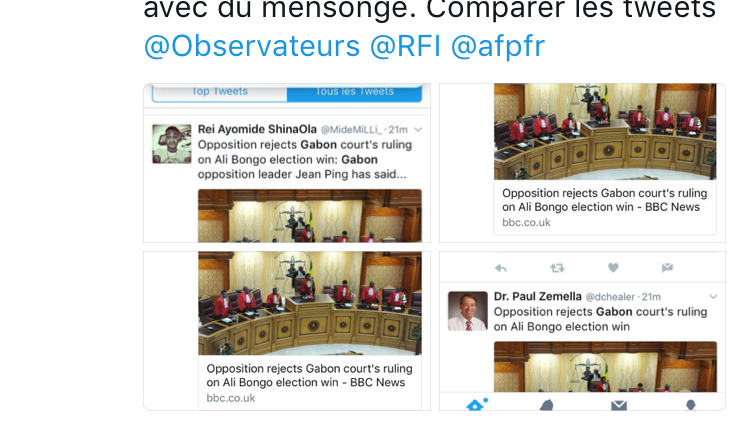This screenshot has height=437, width=750.
Task: Open profile icon in bottom bar
Action: [690, 405]
